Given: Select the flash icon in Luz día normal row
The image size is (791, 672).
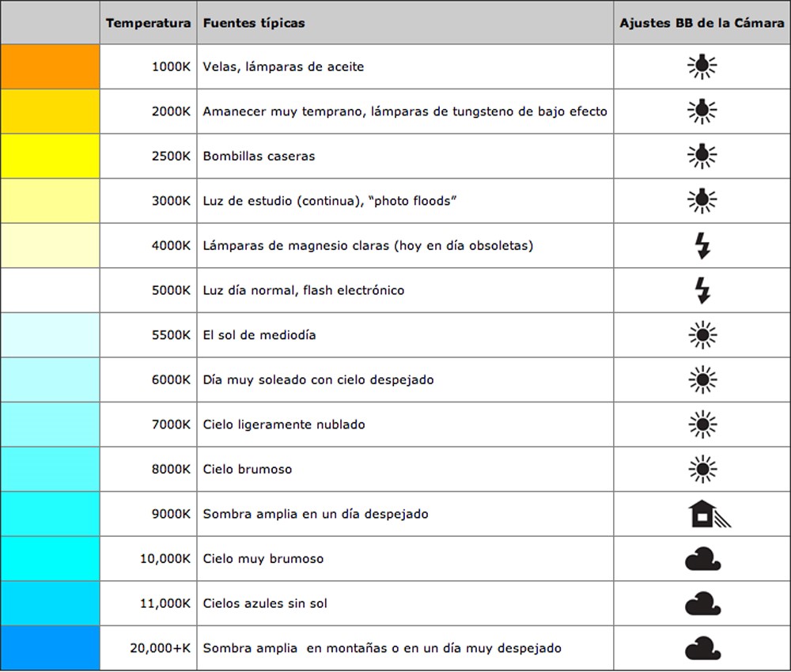Looking at the screenshot, I should pyautogui.click(x=702, y=290).
